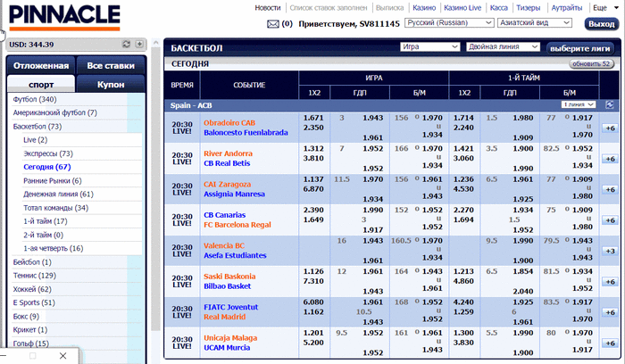Viewport: 625px width, 364px height.
Task: Expand the Еще menu arrow
Action: point(617,8)
